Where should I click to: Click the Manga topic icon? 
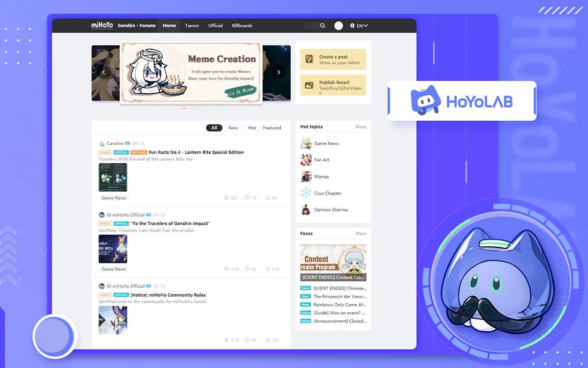(x=305, y=176)
